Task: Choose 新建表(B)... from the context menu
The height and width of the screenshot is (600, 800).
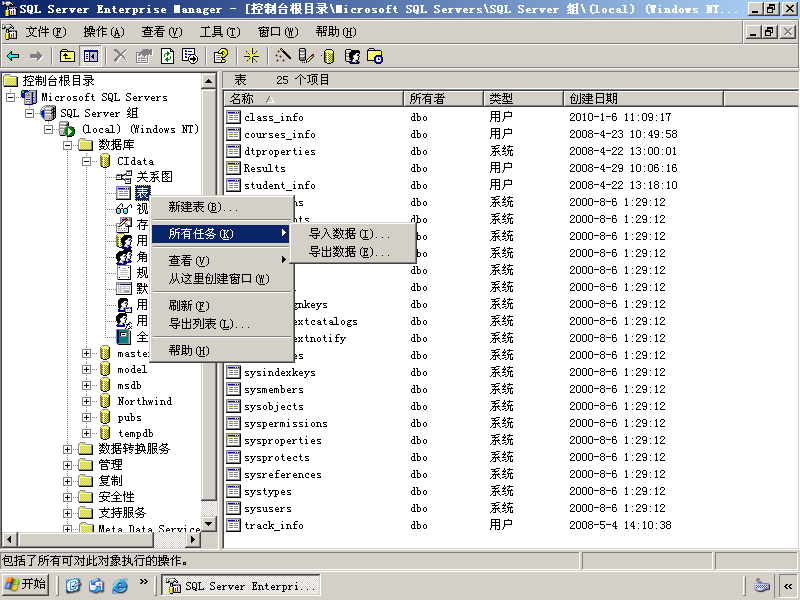Action: [x=222, y=207]
